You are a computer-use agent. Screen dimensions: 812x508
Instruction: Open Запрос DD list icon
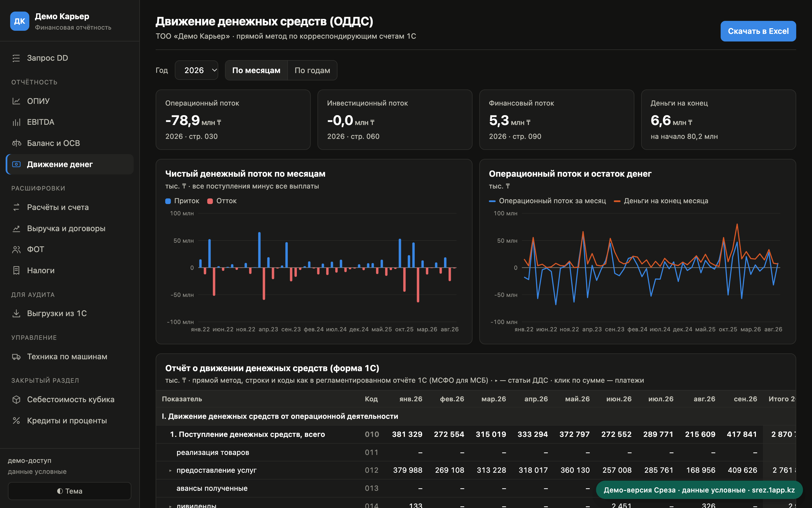16,58
